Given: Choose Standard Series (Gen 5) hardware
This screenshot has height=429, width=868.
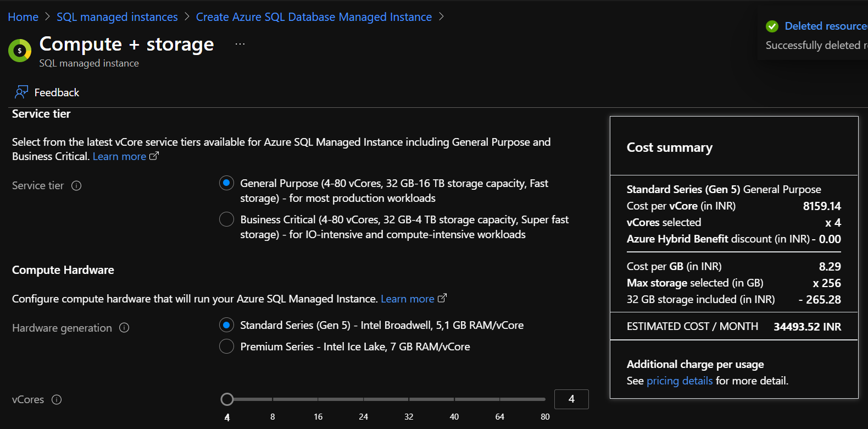Looking at the screenshot, I should pyautogui.click(x=226, y=325).
